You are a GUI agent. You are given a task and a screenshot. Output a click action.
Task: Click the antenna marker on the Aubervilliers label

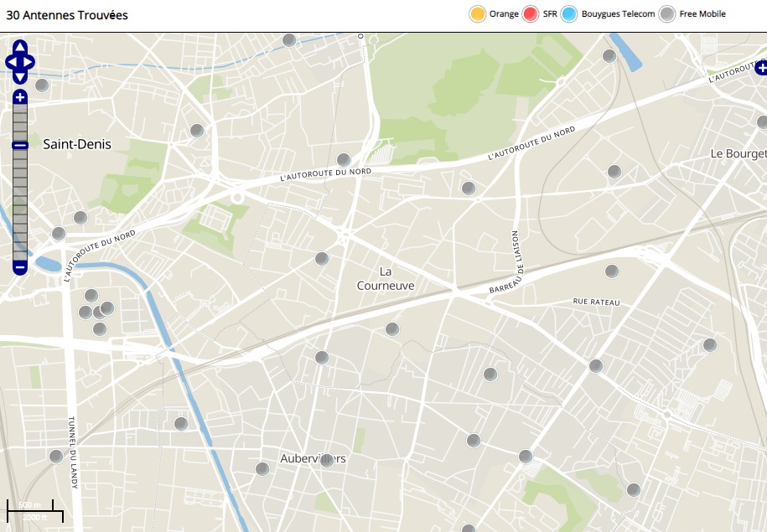point(328,460)
